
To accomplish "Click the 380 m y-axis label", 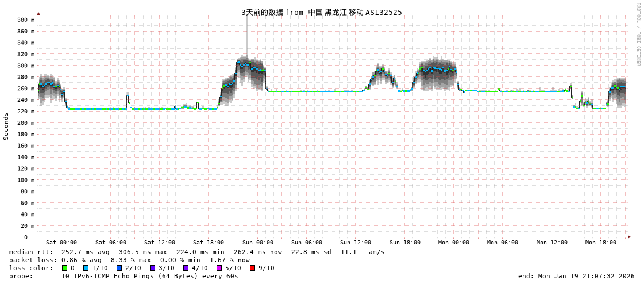I will [25, 20].
